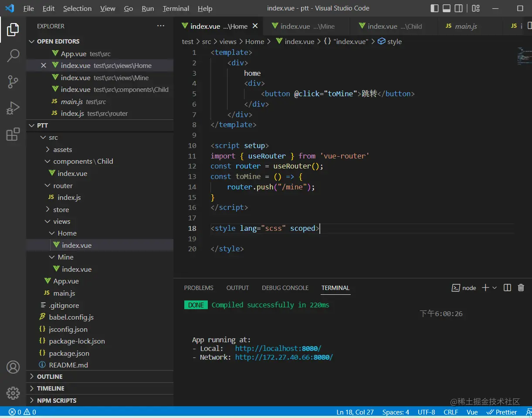This screenshot has height=418, width=532.
Task: Split the terminal panel
Action: (x=507, y=288)
